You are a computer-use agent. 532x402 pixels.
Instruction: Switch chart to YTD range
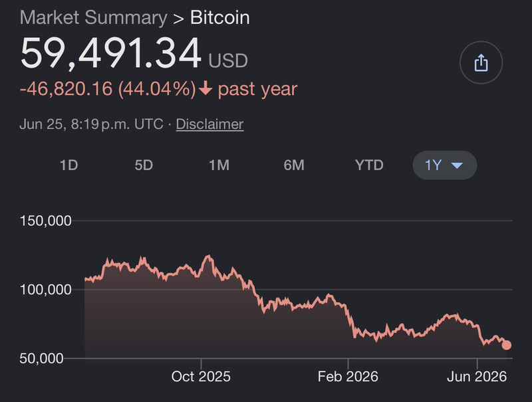[369, 165]
